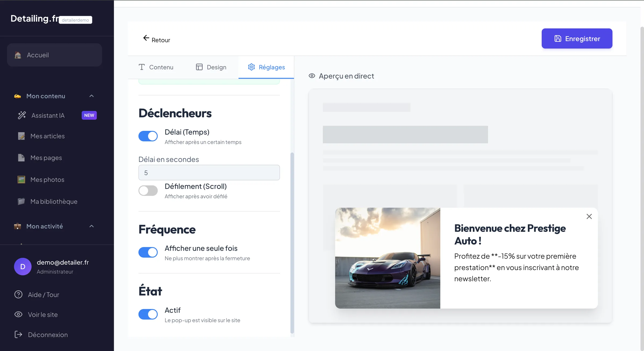
Task: Disable the Délai (Temps) trigger toggle
Action: (148, 136)
